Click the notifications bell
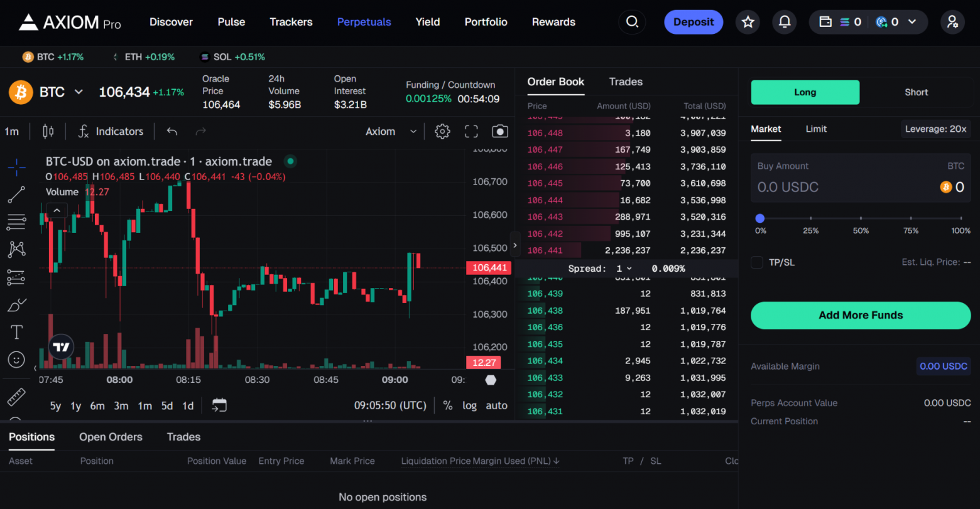This screenshot has height=509, width=980. click(x=784, y=21)
